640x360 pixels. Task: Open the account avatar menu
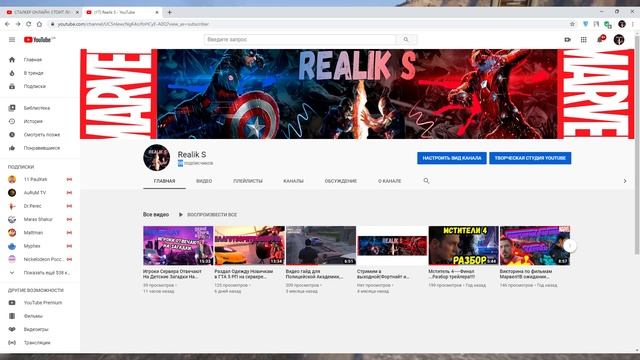(x=619, y=40)
